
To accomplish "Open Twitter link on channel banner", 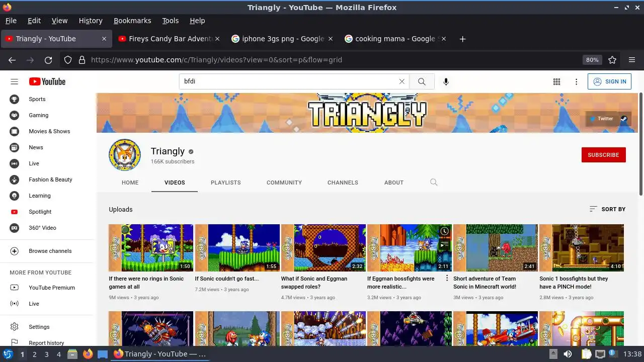I will point(602,119).
